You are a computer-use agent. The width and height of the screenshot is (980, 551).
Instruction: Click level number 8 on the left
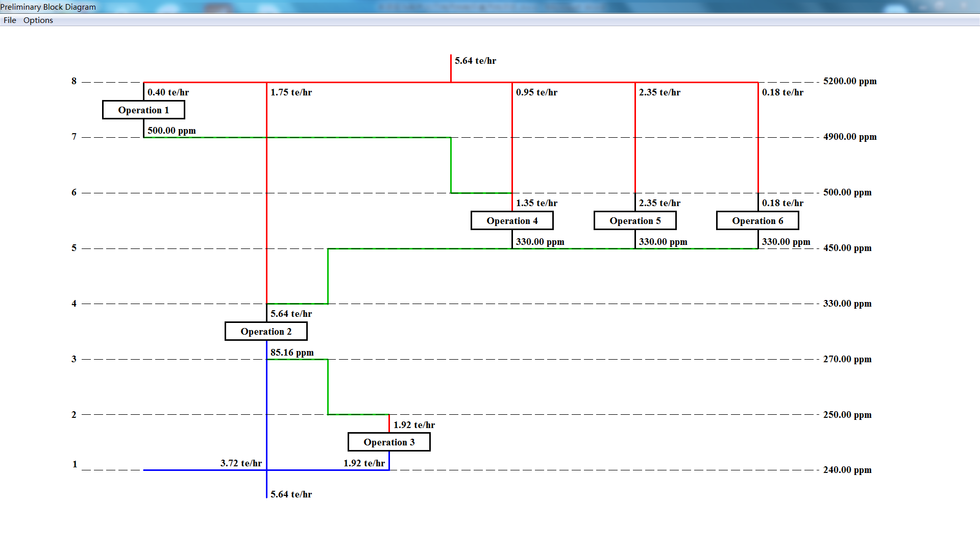tap(74, 81)
